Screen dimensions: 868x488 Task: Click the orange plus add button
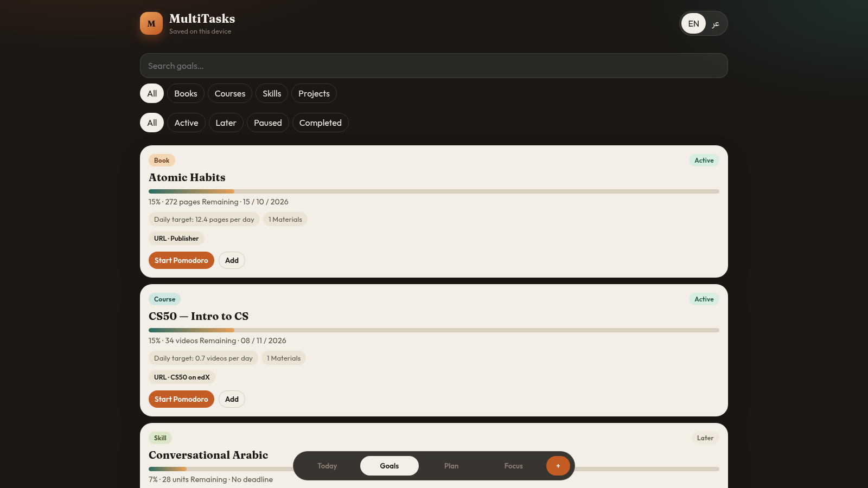coord(558,466)
